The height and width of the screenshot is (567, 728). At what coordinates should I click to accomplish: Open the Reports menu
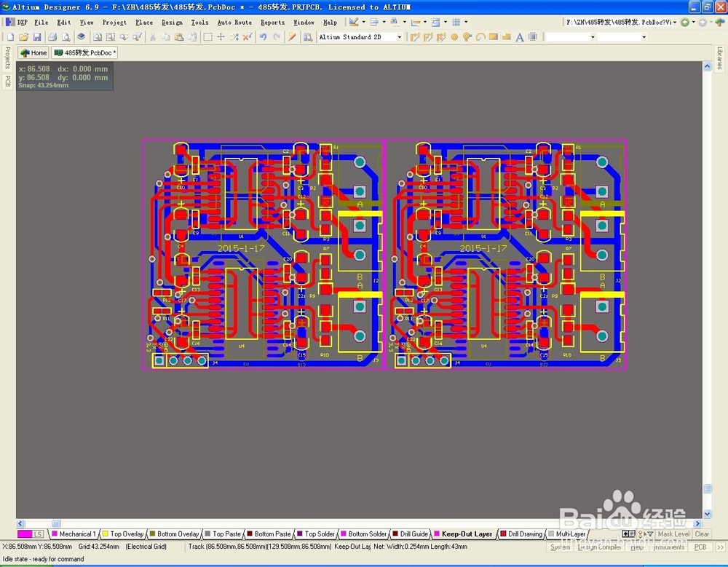272,22
